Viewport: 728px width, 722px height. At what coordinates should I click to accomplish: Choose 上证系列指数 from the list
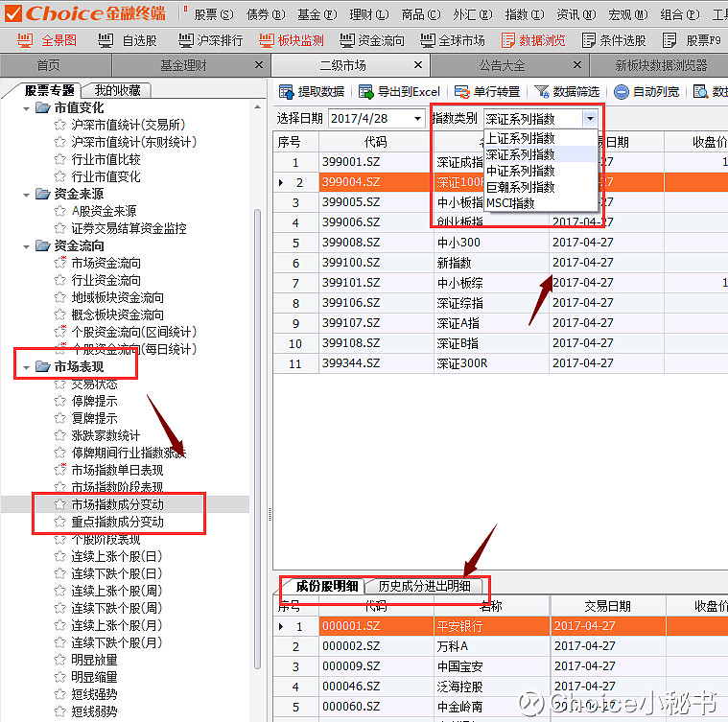pyautogui.click(x=540, y=138)
